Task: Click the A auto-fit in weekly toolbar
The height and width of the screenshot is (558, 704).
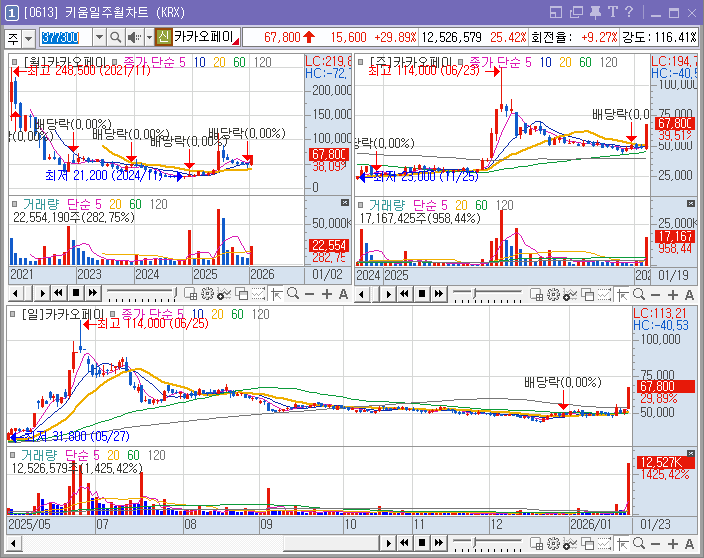Action: (x=689, y=294)
